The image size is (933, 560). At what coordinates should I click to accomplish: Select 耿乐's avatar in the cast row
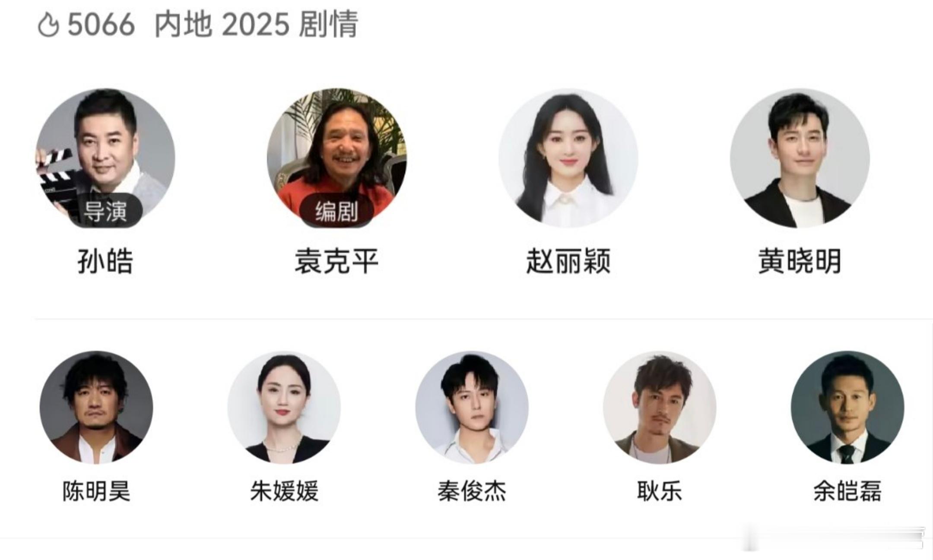point(660,407)
